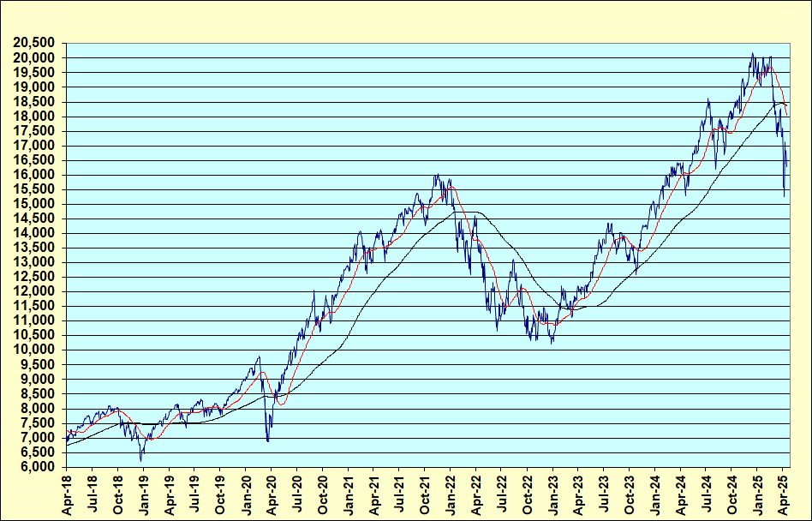Image resolution: width=812 pixels, height=521 pixels.
Task: Click the Oct-18 x-axis label
Action: (x=118, y=495)
